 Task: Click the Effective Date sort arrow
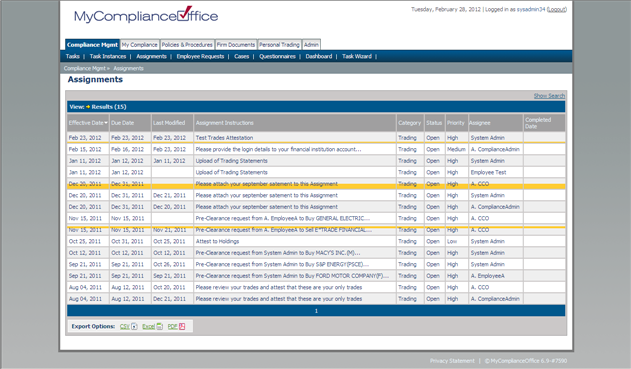pyautogui.click(x=106, y=123)
